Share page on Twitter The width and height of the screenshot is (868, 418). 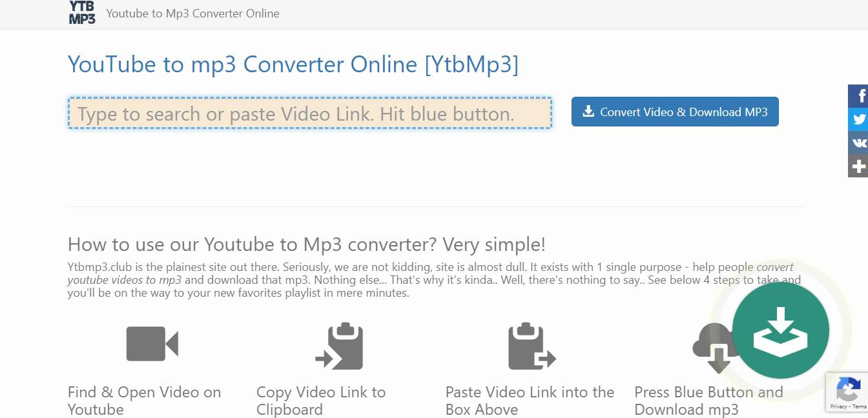point(858,119)
